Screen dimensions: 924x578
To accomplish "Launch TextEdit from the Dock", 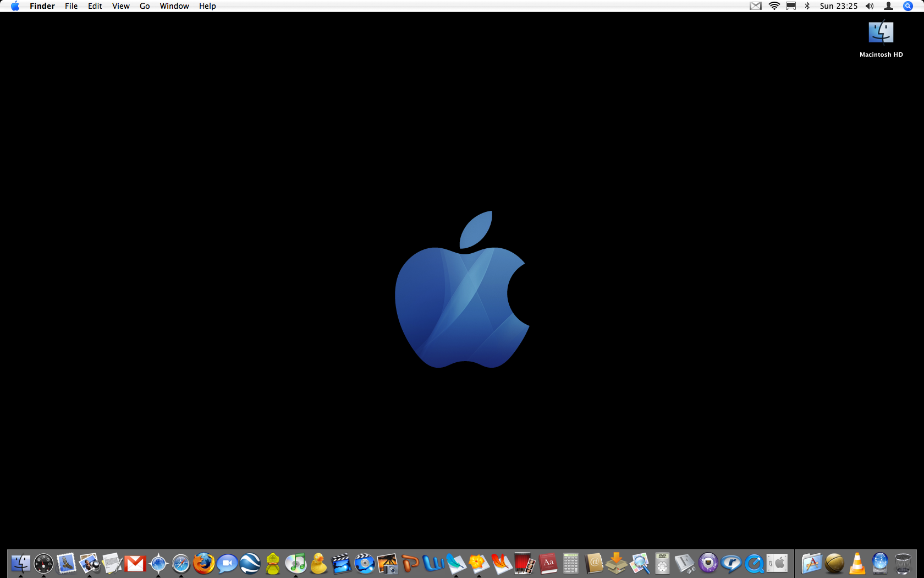I will click(x=112, y=563).
